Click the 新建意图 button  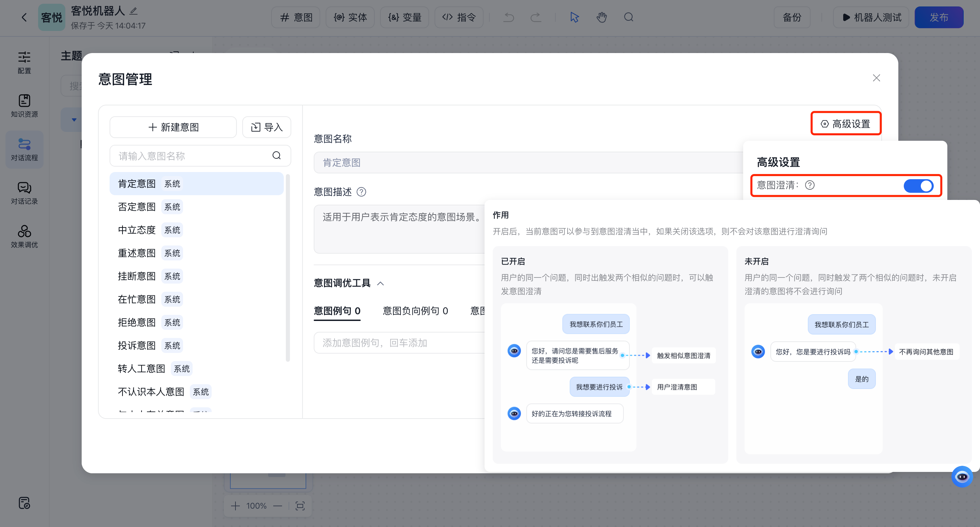coord(173,127)
